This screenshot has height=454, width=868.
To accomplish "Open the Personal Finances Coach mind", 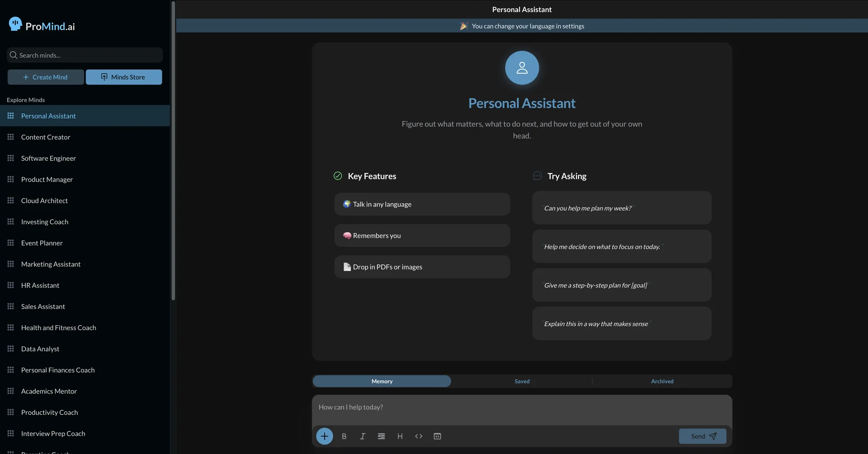I will pyautogui.click(x=85, y=370).
